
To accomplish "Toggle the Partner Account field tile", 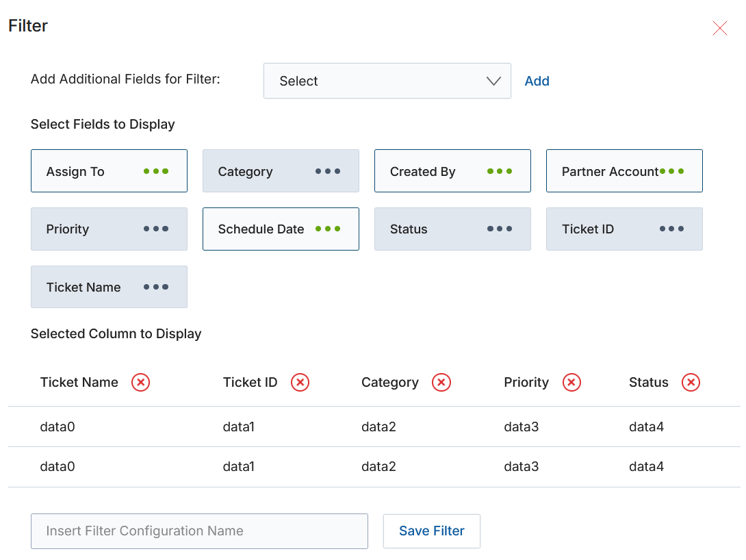I will (624, 171).
